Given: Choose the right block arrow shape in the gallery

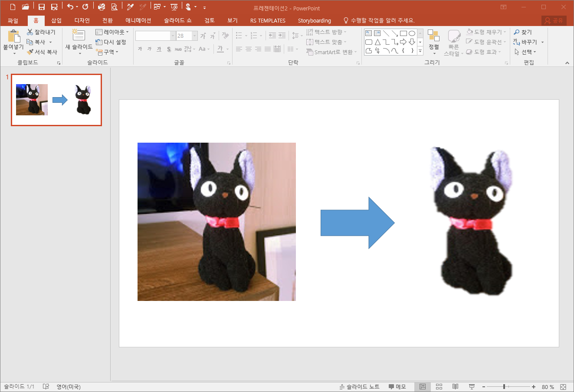Looking at the screenshot, I should pyautogui.click(x=403, y=42).
